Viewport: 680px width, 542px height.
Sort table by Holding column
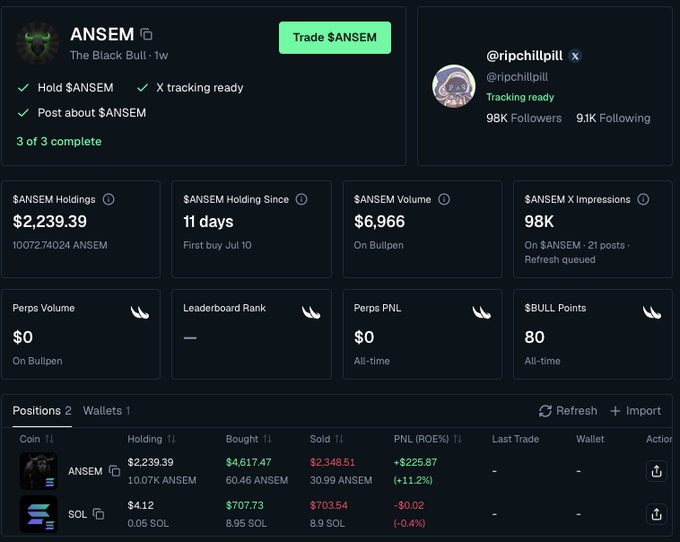pyautogui.click(x=151, y=439)
